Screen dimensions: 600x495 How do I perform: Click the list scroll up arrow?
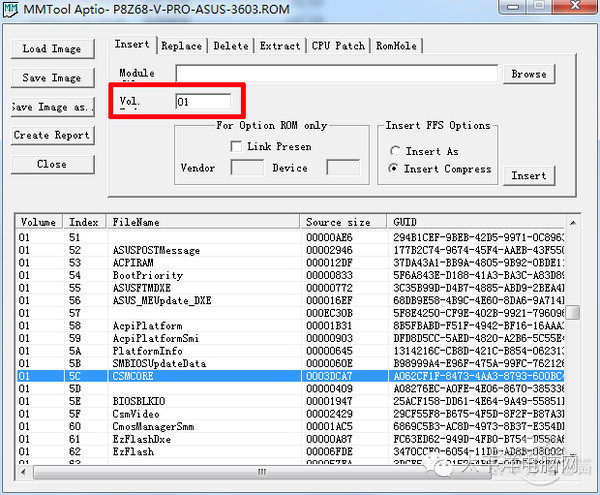coord(573,223)
